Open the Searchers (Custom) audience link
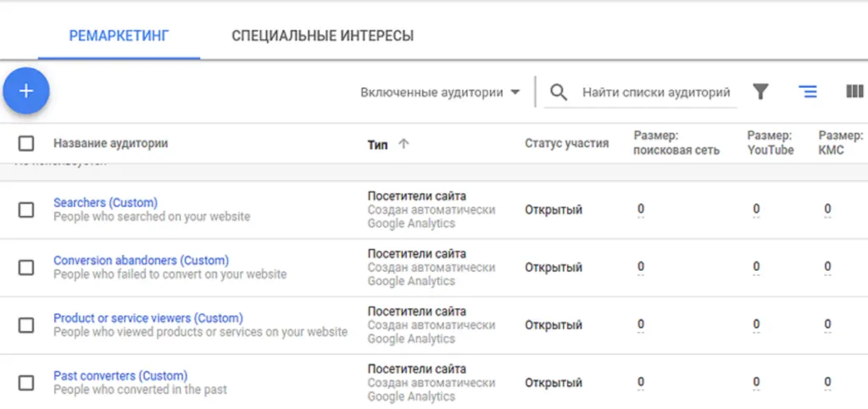This screenshot has height=409, width=868. (x=105, y=202)
